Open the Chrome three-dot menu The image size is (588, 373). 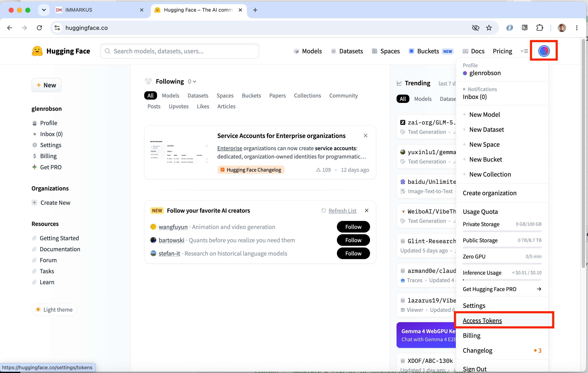pos(577,28)
